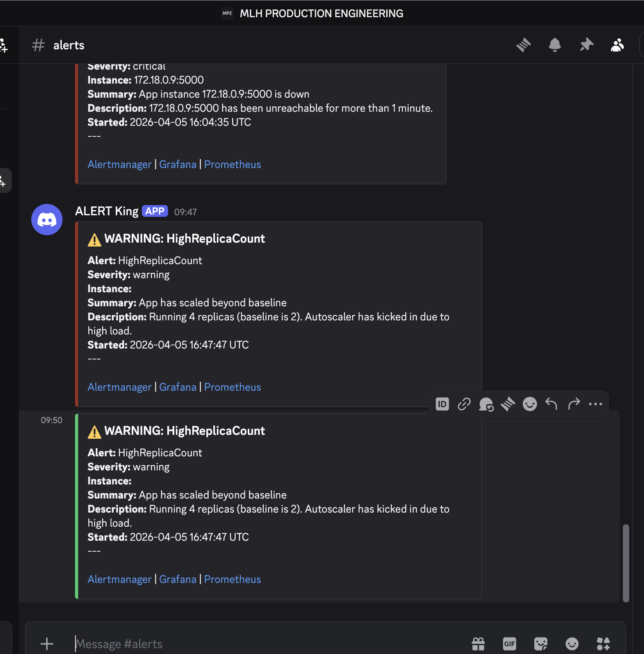This screenshot has width=644, height=654.
Task: Click the ALERT King username
Action: click(107, 211)
